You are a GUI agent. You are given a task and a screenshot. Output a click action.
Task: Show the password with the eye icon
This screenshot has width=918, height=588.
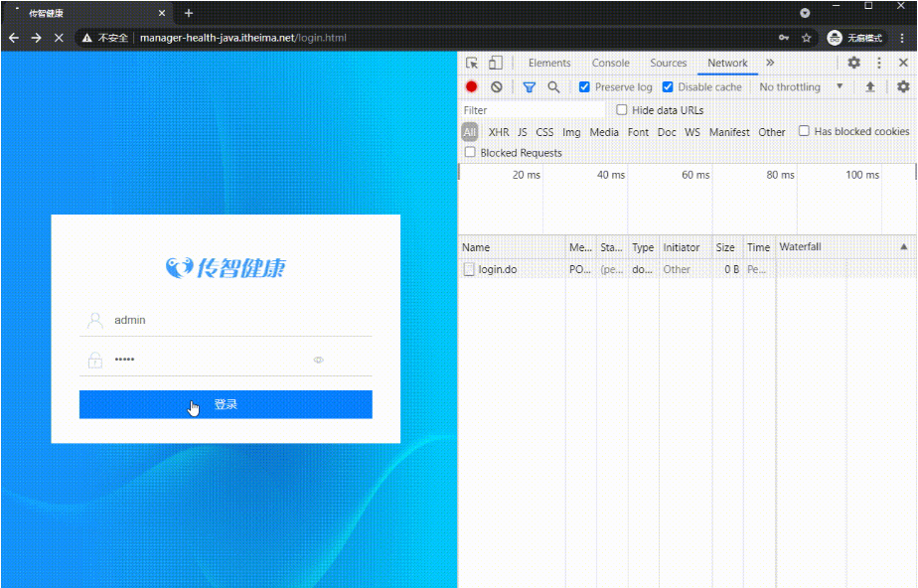coord(319,360)
